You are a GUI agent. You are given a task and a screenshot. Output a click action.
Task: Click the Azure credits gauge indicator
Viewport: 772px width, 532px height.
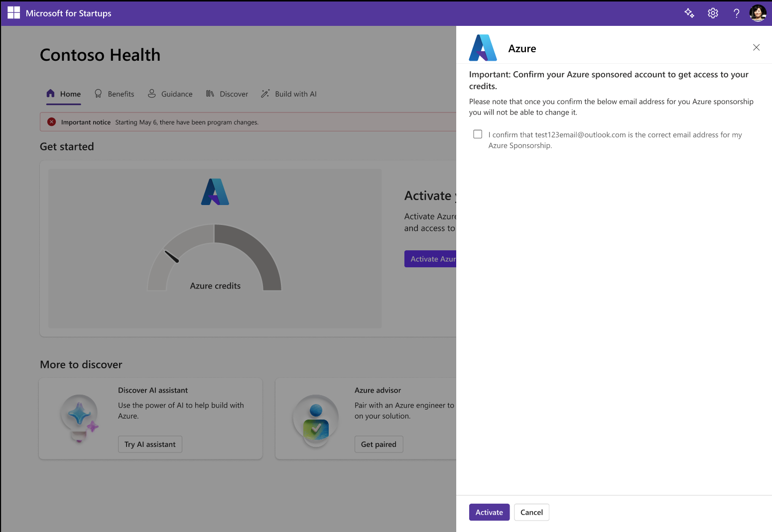pos(172,256)
